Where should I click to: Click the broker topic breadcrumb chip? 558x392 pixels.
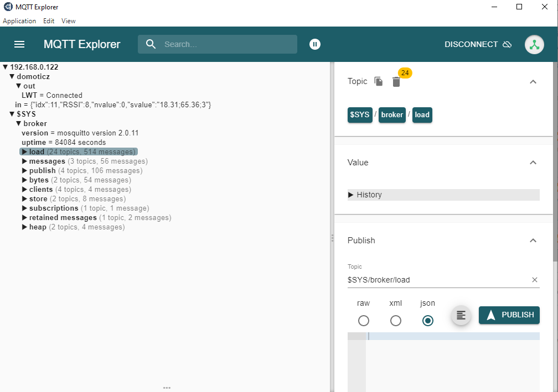[392, 115]
